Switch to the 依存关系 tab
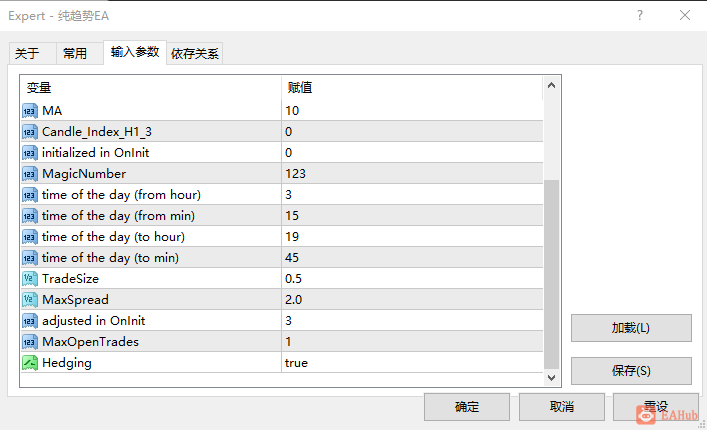707x430 pixels. 195,54
